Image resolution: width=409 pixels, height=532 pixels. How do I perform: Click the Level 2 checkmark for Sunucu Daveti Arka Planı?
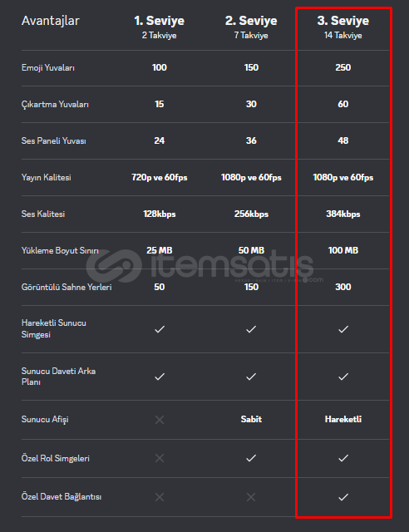pyautogui.click(x=251, y=377)
